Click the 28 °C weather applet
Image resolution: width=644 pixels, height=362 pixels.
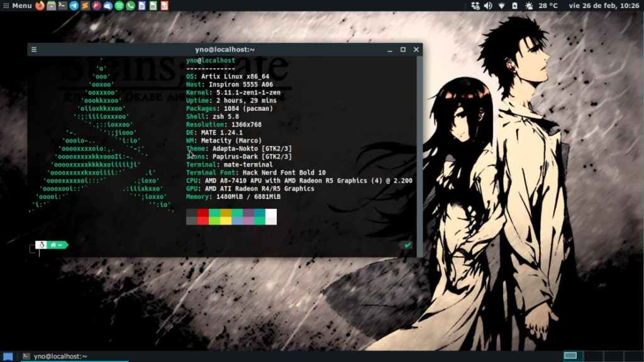541,6
